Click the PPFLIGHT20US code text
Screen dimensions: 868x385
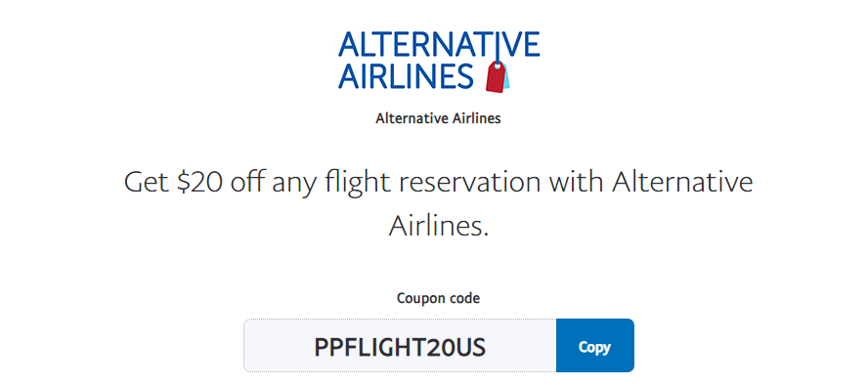[x=400, y=347]
